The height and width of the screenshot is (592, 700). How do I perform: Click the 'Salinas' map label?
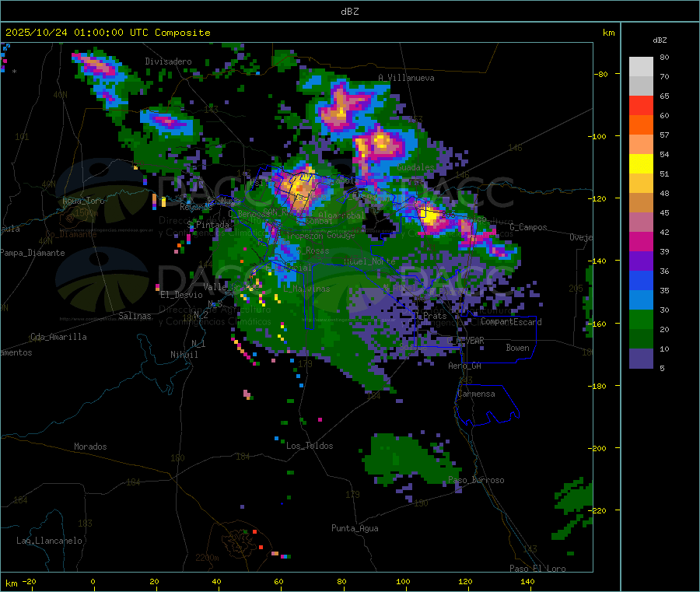click(135, 316)
